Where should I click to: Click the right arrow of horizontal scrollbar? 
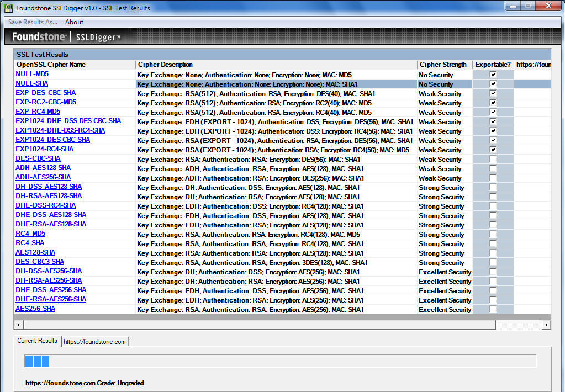[547, 325]
